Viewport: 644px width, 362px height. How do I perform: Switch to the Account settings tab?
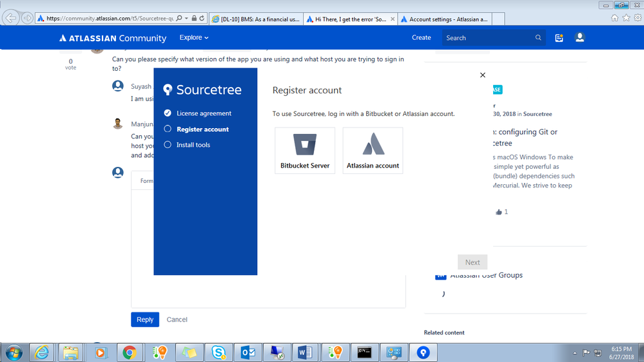coord(444,19)
